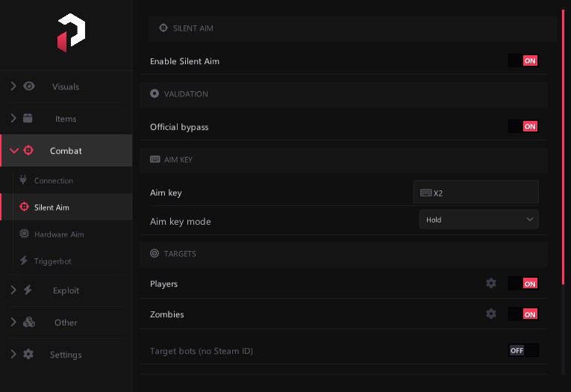Click the Exploit lightning bolt icon
This screenshot has height=392, width=571.
pos(28,290)
